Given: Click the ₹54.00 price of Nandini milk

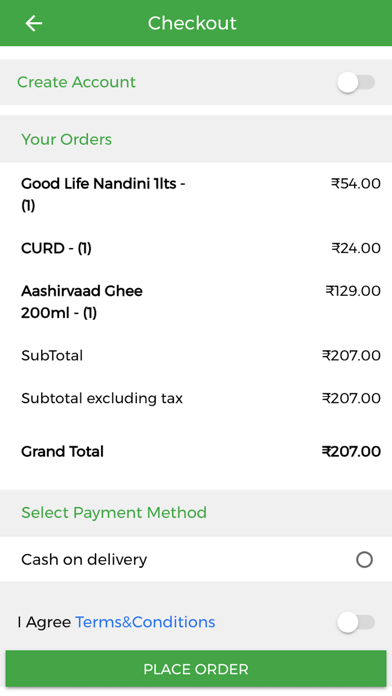Looking at the screenshot, I should click(356, 183).
